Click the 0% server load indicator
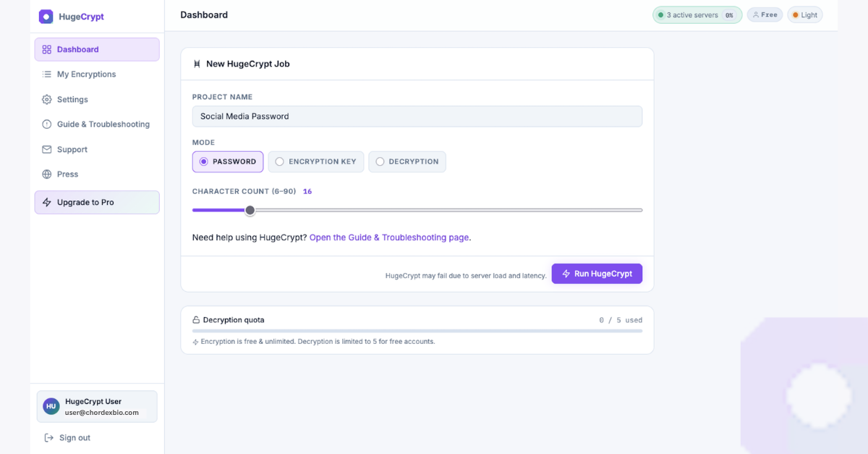The image size is (868, 454). coord(729,15)
